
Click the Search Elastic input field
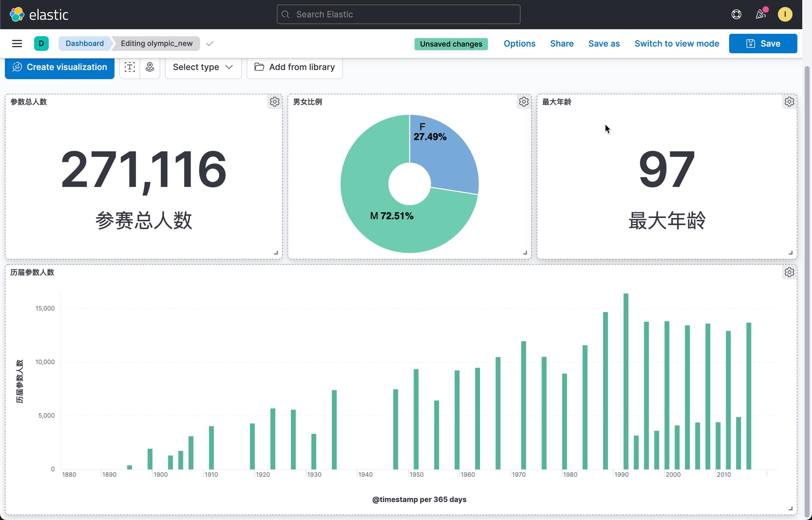(x=398, y=15)
